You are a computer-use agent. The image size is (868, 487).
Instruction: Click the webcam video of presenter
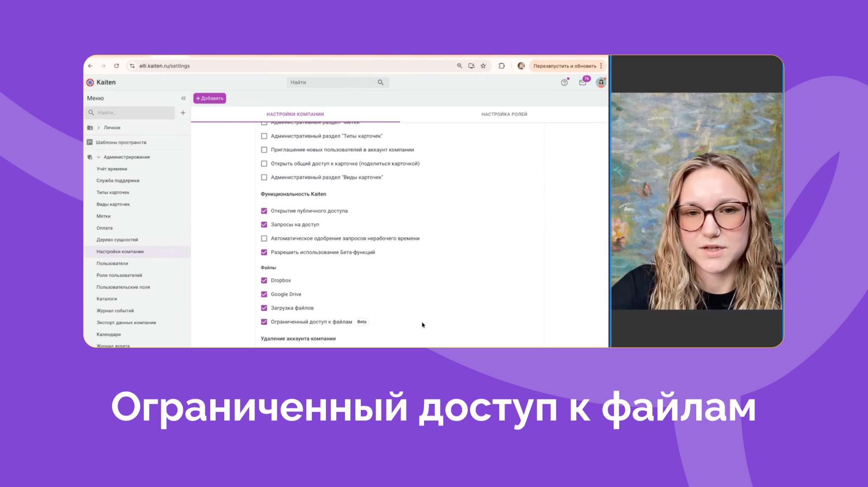pyautogui.click(x=696, y=201)
